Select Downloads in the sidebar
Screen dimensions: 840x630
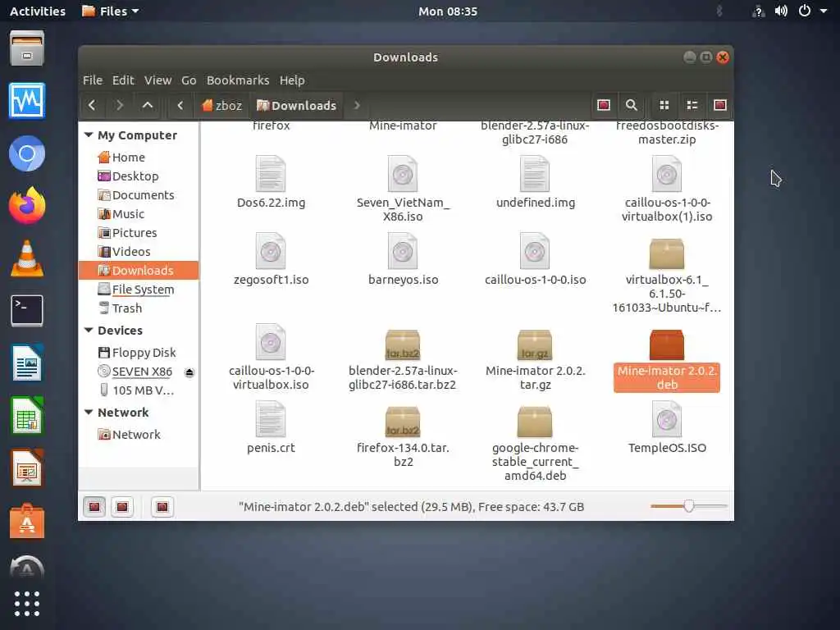(x=139, y=270)
